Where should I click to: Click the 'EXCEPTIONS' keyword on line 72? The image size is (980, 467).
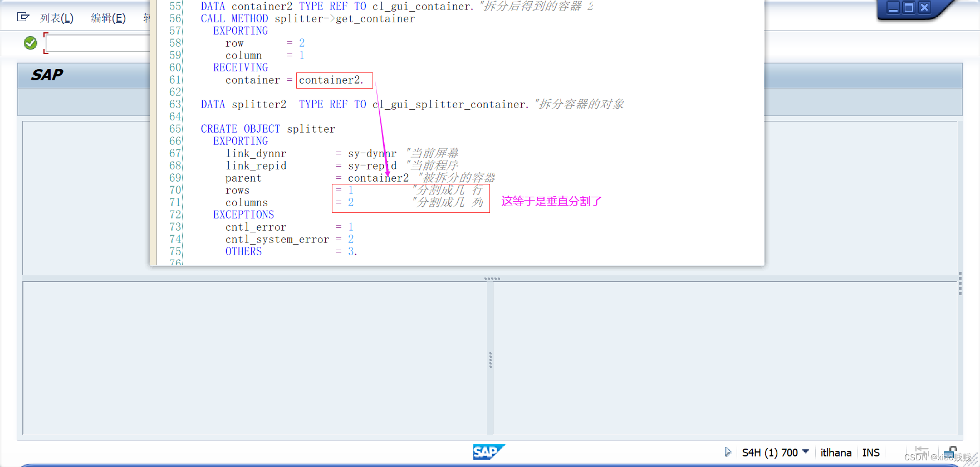tap(244, 215)
